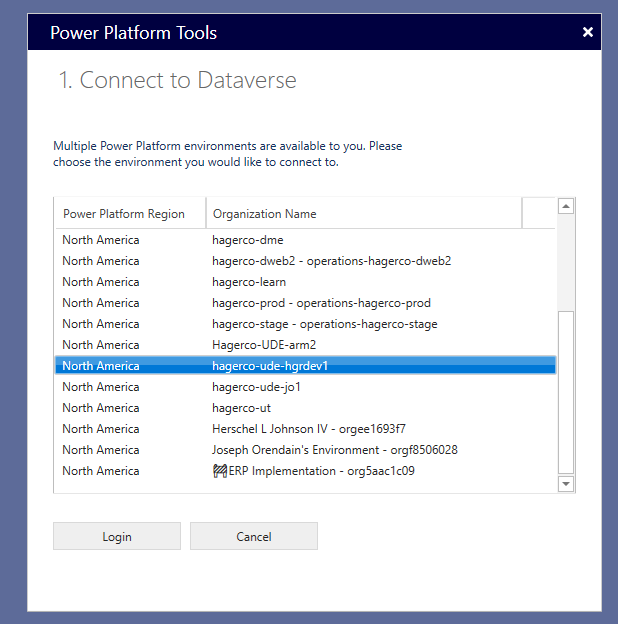The width and height of the screenshot is (618, 624).
Task: Select ERP Implementation - org5aac1c09 row
Action: (x=305, y=471)
